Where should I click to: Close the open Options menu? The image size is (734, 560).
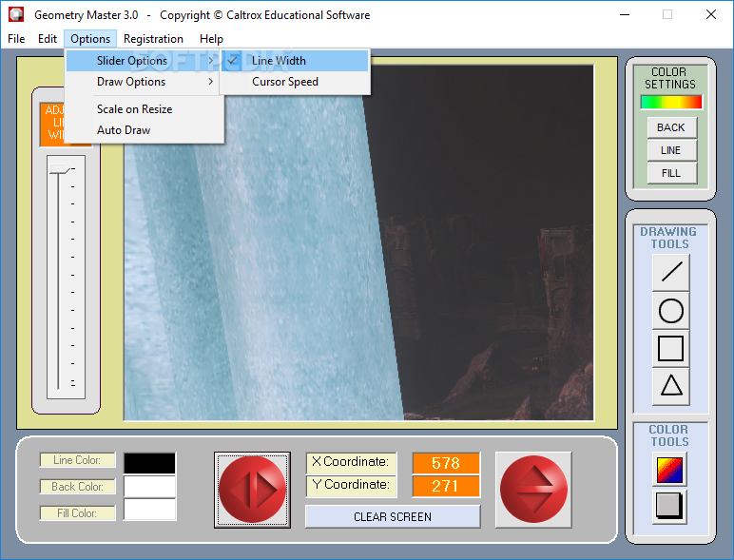point(90,39)
